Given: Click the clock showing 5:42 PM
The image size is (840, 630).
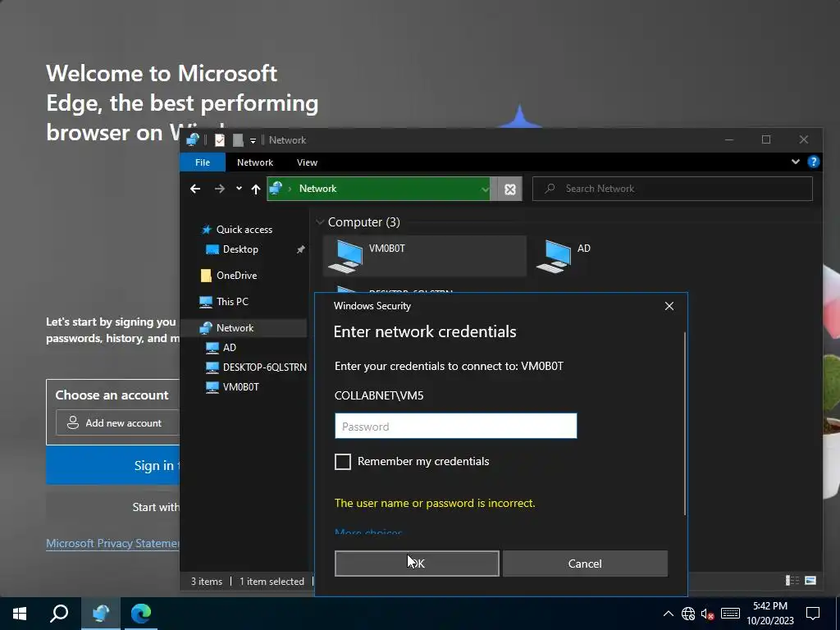Looking at the screenshot, I should (x=770, y=606).
